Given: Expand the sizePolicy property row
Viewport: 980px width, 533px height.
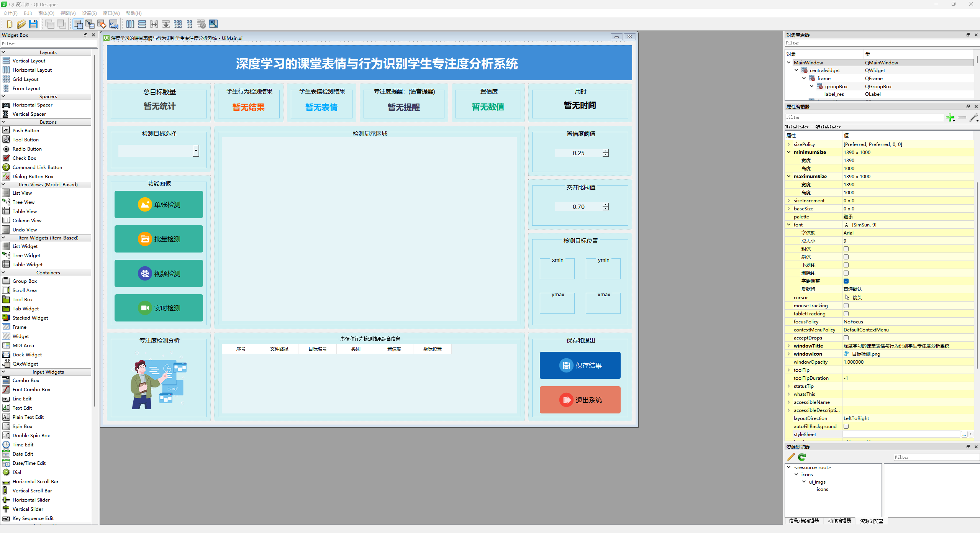Looking at the screenshot, I should [789, 144].
